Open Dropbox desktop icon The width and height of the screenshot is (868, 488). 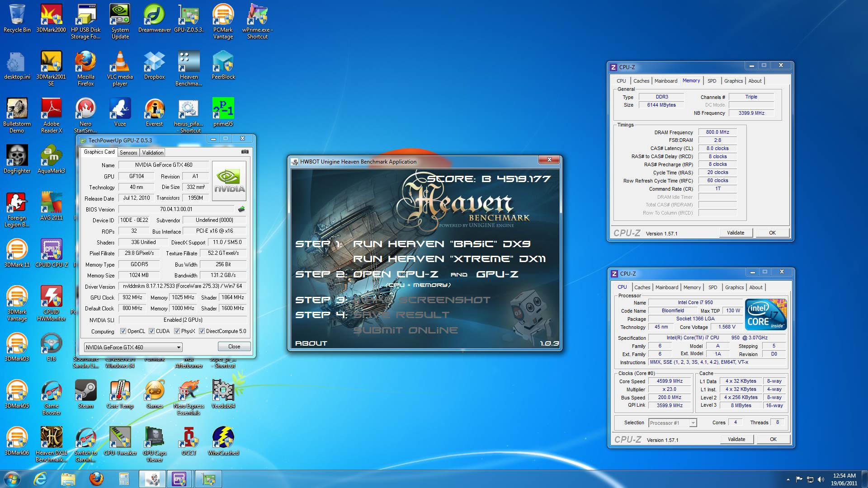click(154, 66)
